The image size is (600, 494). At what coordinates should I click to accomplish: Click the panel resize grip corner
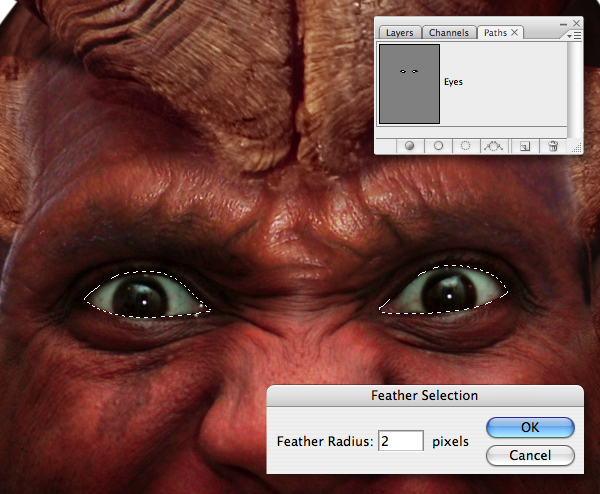(x=576, y=148)
